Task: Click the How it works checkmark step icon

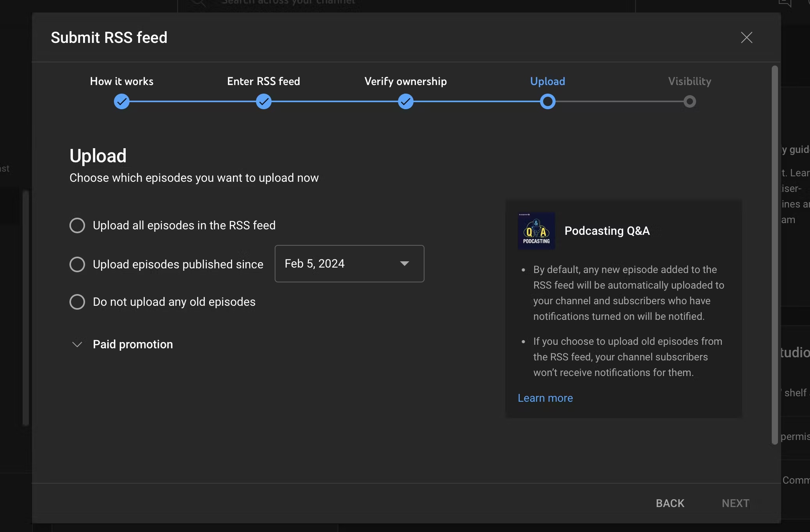Action: click(122, 102)
